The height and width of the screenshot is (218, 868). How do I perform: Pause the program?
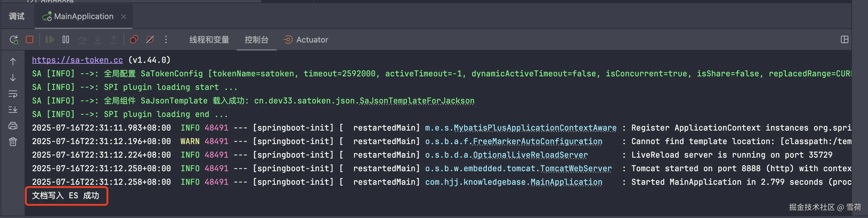[x=66, y=40]
